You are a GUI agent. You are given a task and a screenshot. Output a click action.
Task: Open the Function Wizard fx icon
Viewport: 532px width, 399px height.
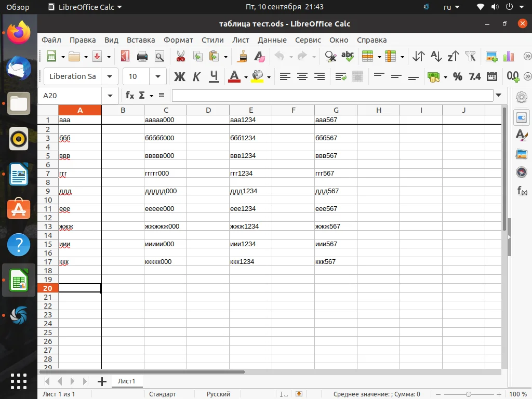click(x=130, y=96)
